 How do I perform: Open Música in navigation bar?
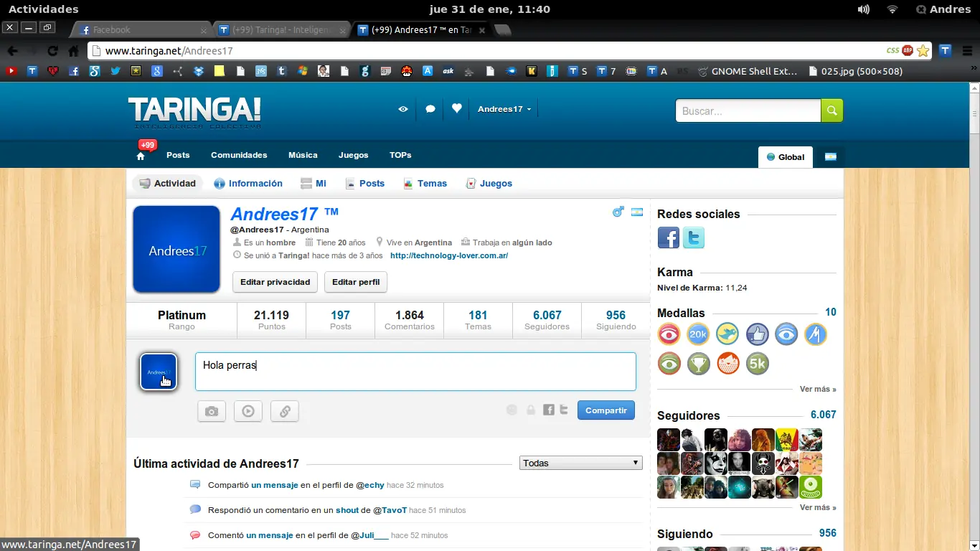(303, 155)
